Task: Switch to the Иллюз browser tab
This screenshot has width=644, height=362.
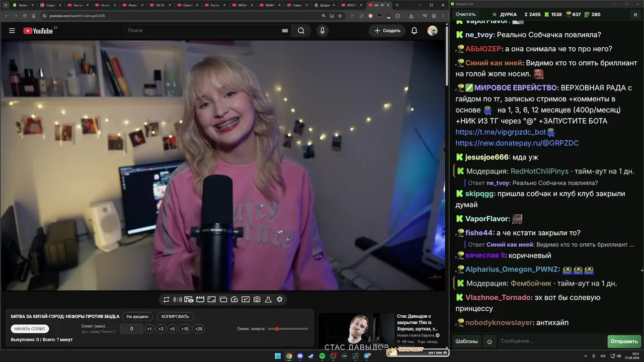Action: (133, 5)
